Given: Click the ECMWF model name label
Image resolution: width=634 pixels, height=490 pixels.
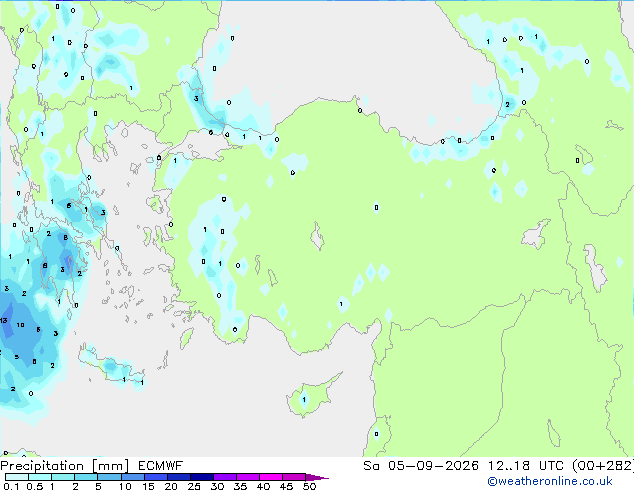Looking at the screenshot, I should point(161,466).
